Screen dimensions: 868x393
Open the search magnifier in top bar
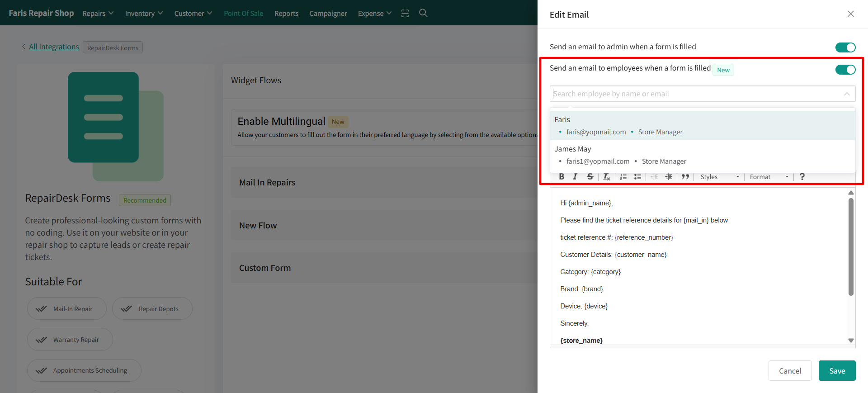click(x=423, y=13)
